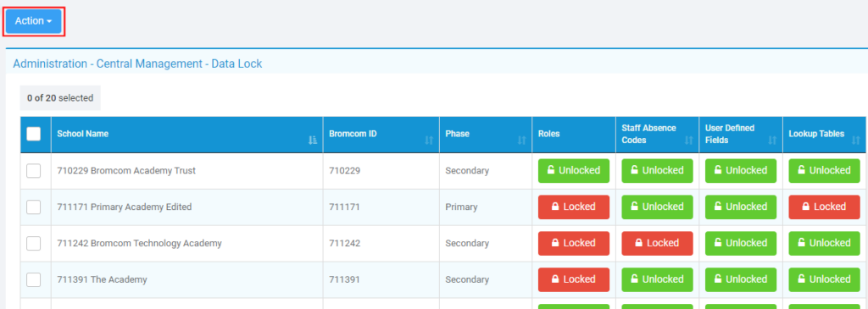Click the '711242 Bromcom Technology Academy' school name
The image size is (868, 309).
click(x=140, y=243)
